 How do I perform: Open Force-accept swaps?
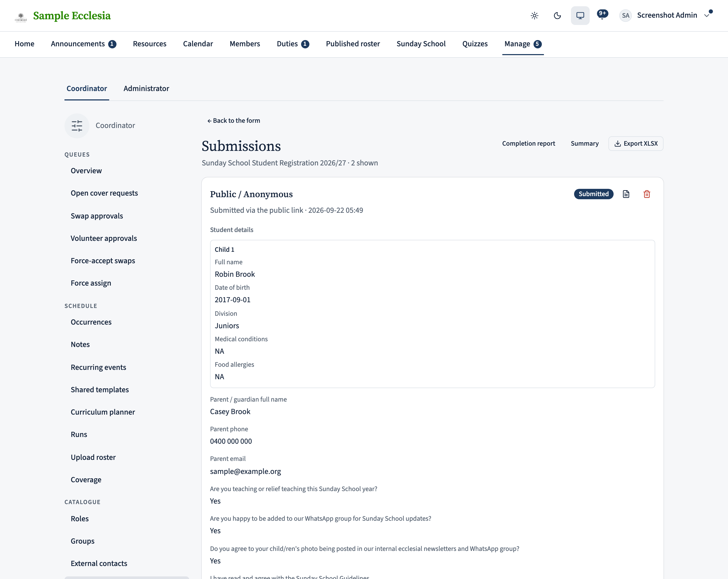(103, 261)
